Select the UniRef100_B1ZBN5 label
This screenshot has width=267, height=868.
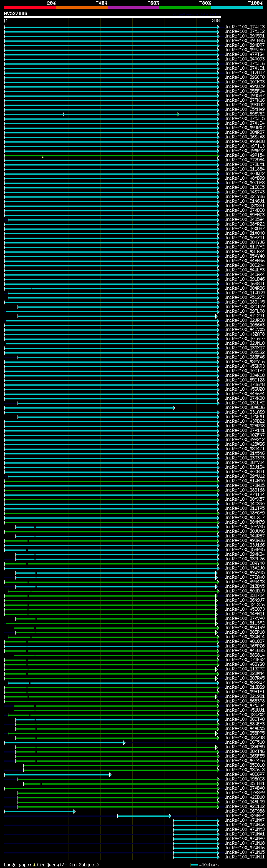[244, 586]
